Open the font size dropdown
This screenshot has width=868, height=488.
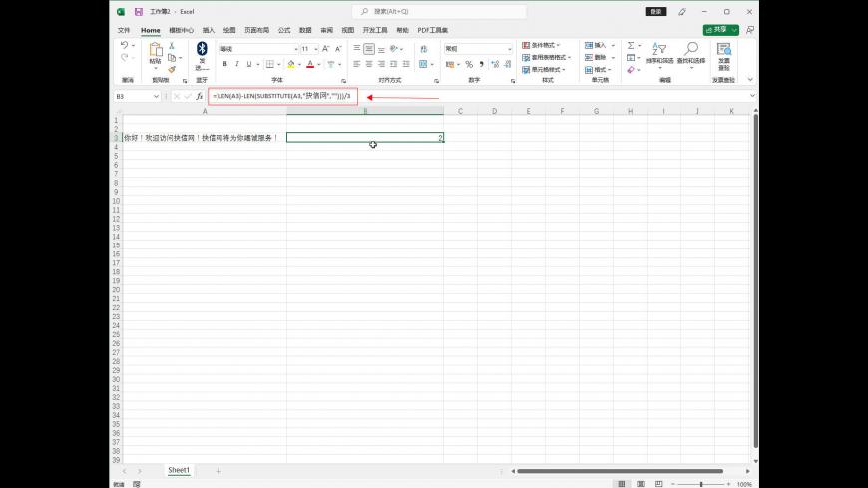coord(316,48)
